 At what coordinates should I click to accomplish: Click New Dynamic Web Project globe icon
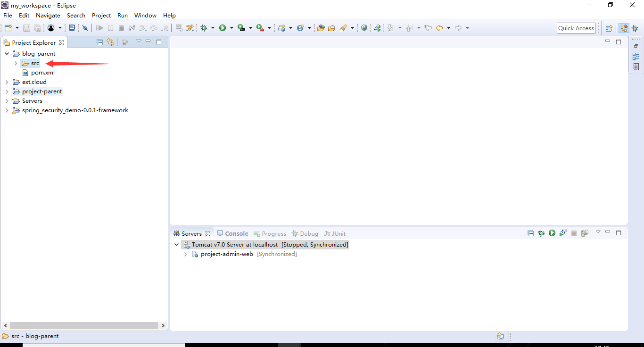coord(282,28)
